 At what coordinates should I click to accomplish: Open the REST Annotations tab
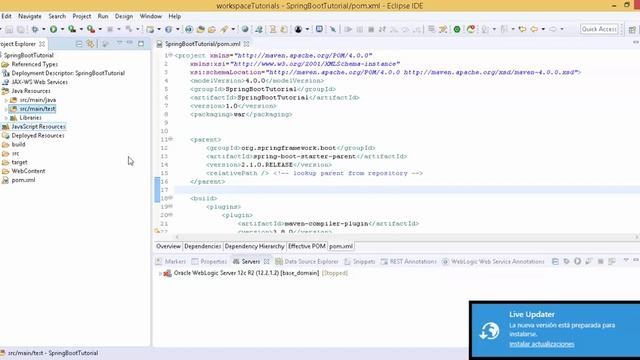[x=409, y=262]
